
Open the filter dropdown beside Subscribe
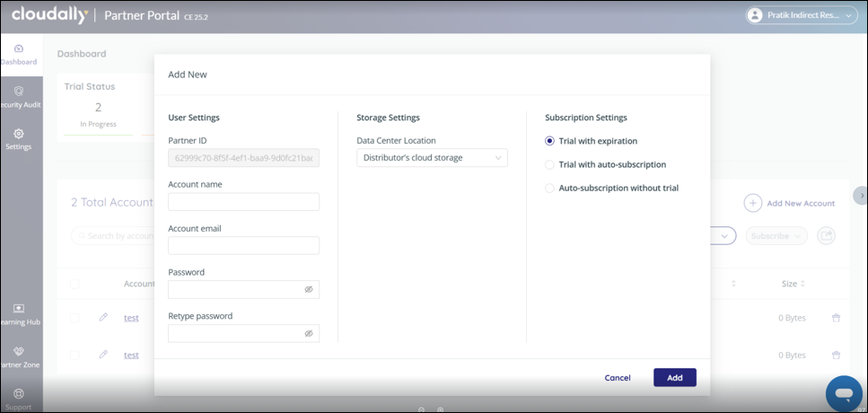point(722,236)
